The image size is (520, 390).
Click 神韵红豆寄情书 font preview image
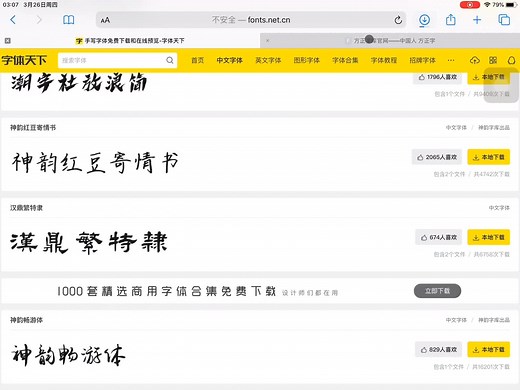[95, 162]
